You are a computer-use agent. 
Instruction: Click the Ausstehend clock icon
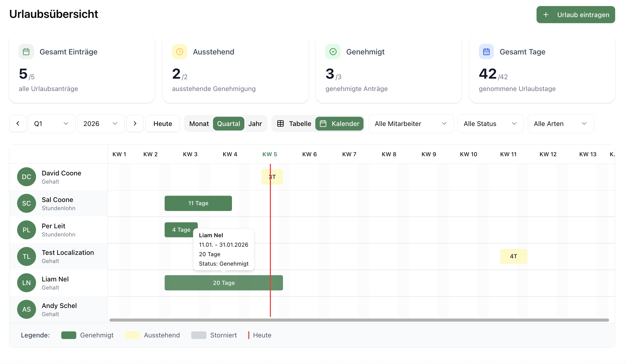pyautogui.click(x=180, y=52)
